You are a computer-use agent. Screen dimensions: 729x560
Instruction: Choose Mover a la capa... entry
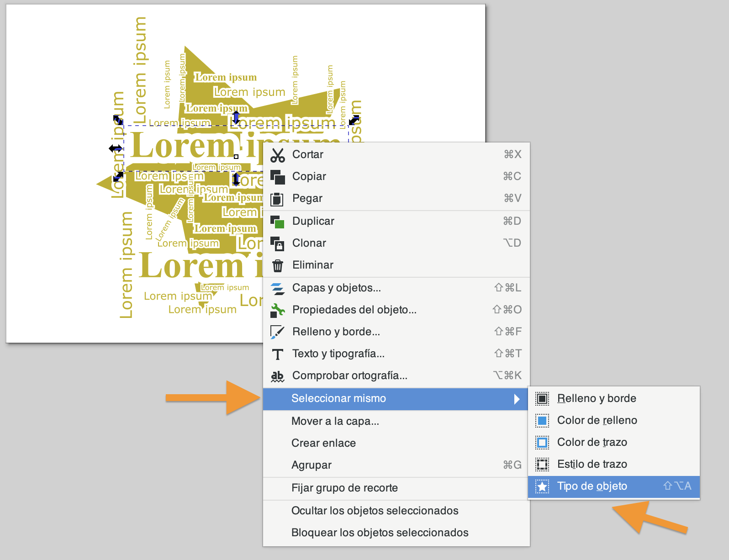point(396,421)
